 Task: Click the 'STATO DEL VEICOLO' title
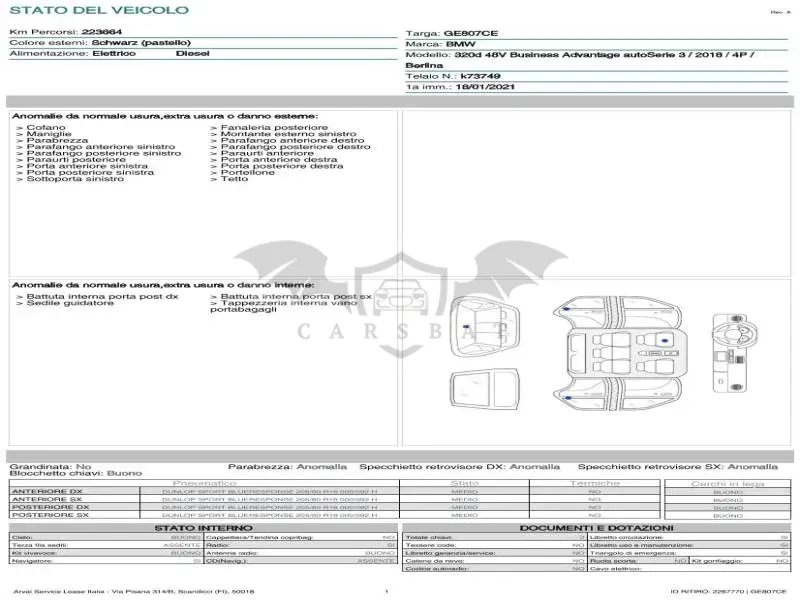(99, 10)
